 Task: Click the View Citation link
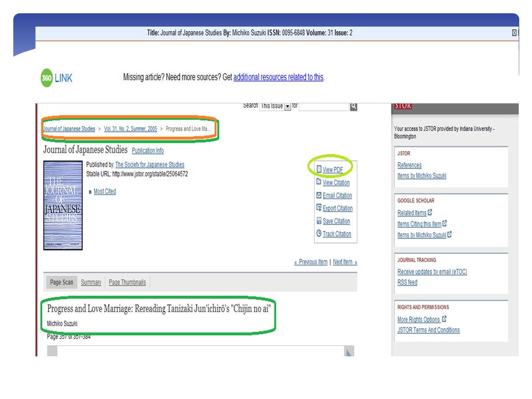(x=336, y=182)
